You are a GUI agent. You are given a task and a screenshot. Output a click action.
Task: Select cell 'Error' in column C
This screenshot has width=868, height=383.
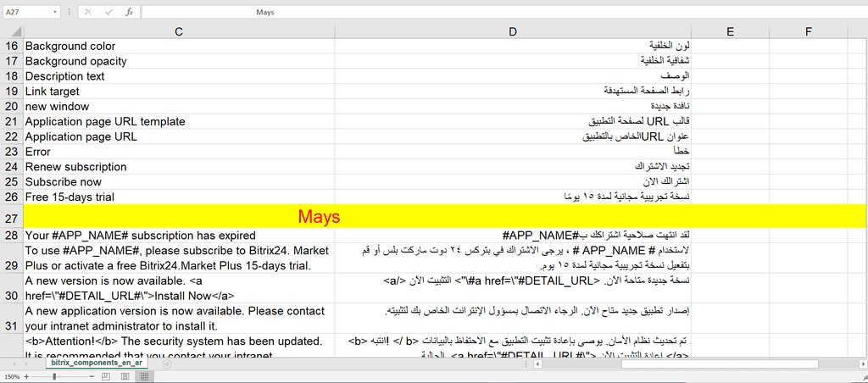click(179, 152)
